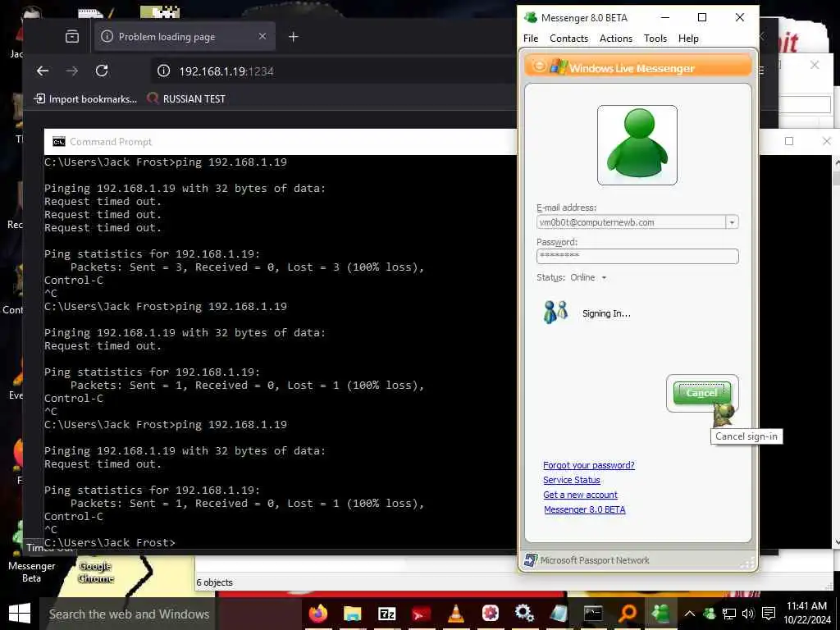Open the red arrow app on taskbar
The width and height of the screenshot is (840, 630).
click(421, 614)
